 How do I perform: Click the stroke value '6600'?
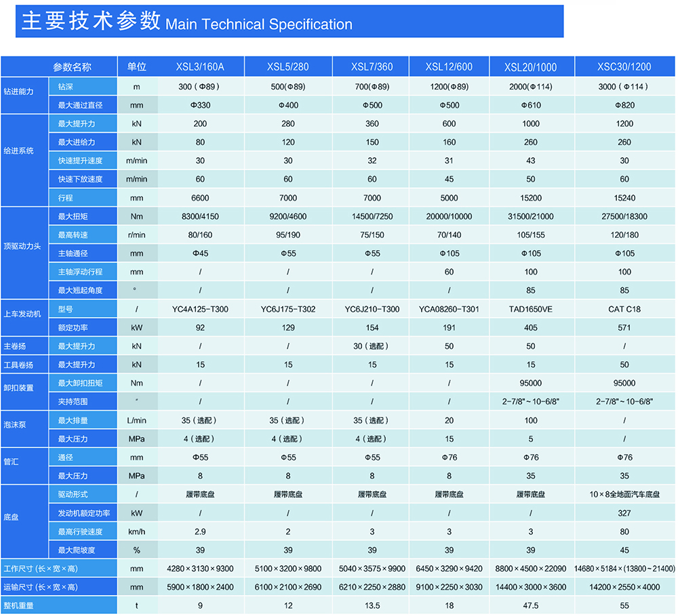coord(200,198)
